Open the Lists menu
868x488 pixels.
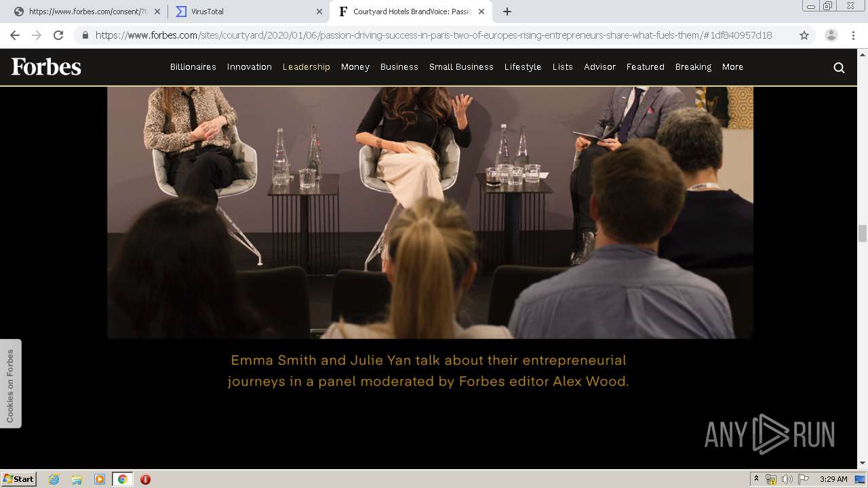point(563,67)
